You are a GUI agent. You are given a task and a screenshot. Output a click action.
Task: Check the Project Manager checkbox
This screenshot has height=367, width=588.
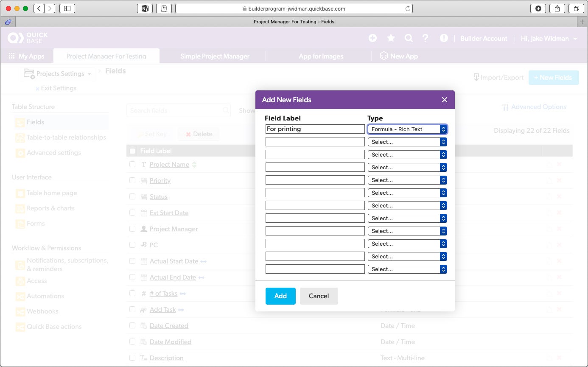(132, 229)
